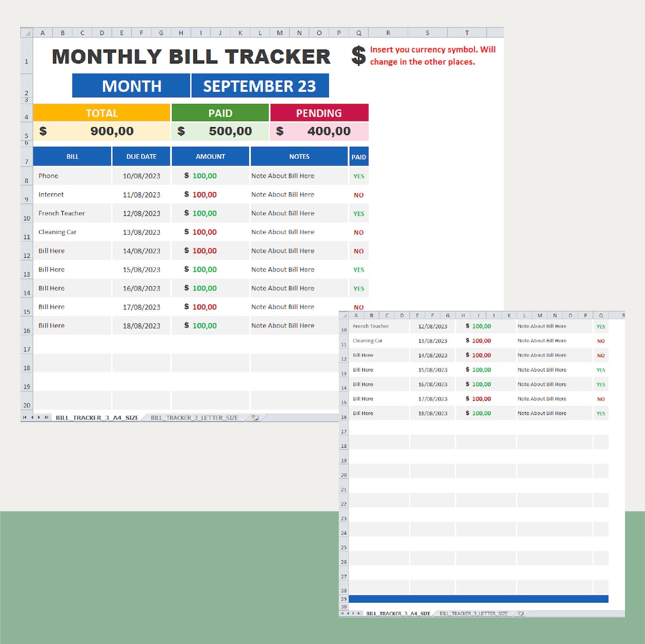Click the first-sheet navigation arrow

(25, 417)
